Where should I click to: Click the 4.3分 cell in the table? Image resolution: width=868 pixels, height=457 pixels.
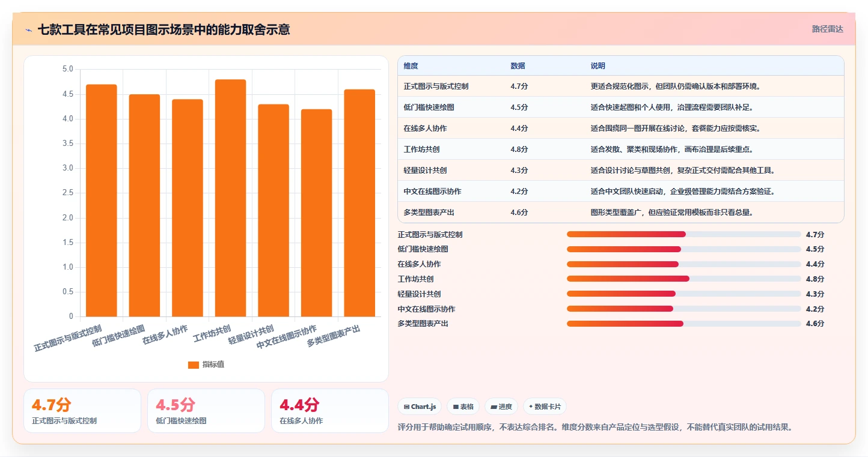pos(519,171)
